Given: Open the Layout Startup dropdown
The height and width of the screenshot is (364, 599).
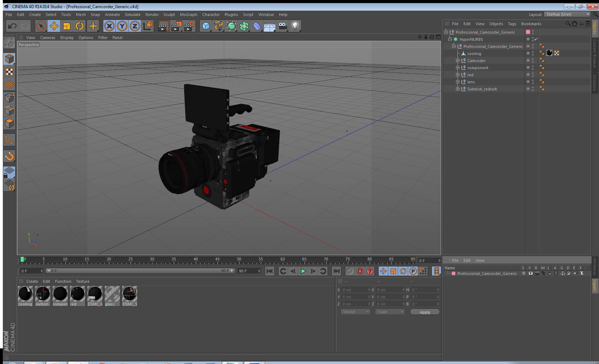Looking at the screenshot, I should (567, 14).
